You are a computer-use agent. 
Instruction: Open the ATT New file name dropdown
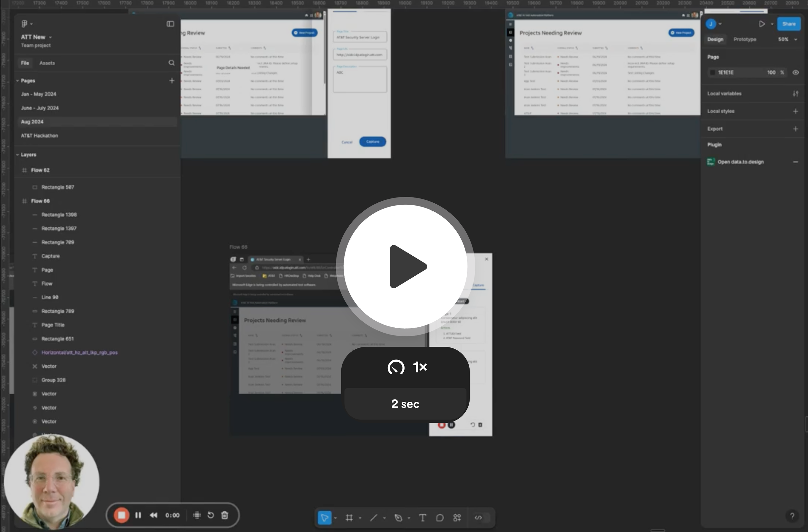pyautogui.click(x=50, y=37)
